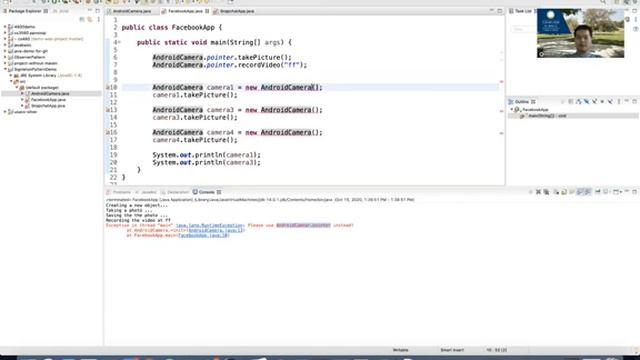Viewport: 640px width, 360px height.
Task: Click error marker on line 16 gutter
Action: point(108,132)
